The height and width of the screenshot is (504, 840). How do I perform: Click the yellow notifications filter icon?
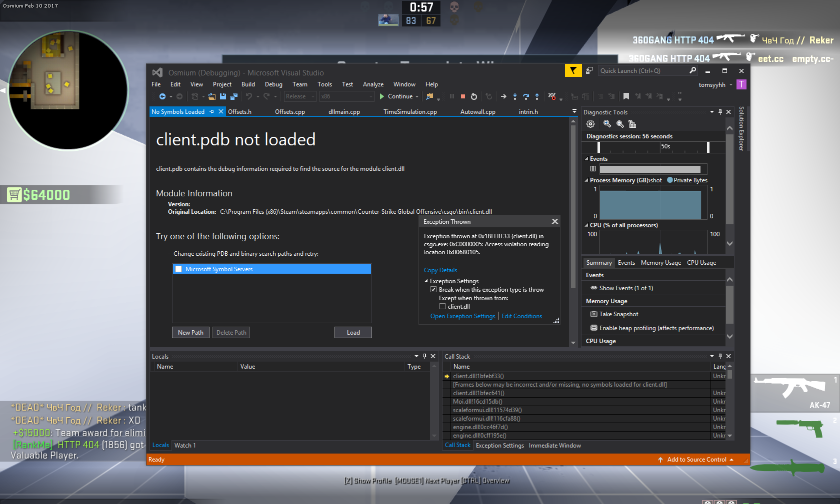coord(573,70)
